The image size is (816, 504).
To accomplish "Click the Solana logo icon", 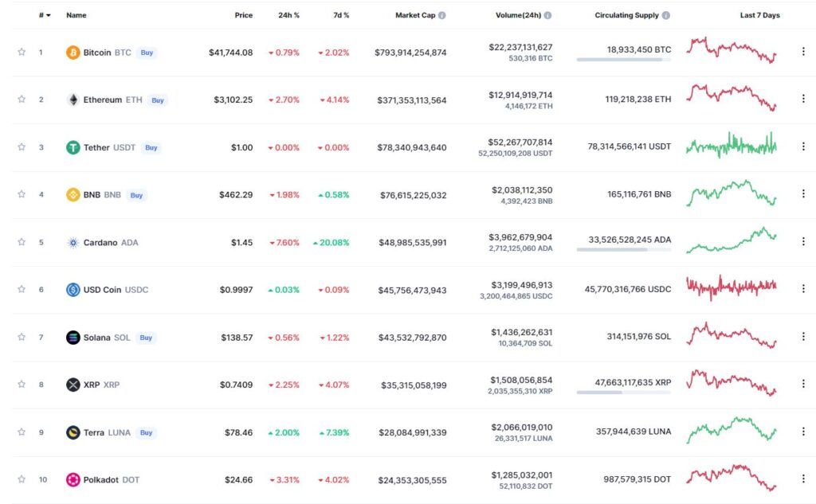I will (x=73, y=338).
